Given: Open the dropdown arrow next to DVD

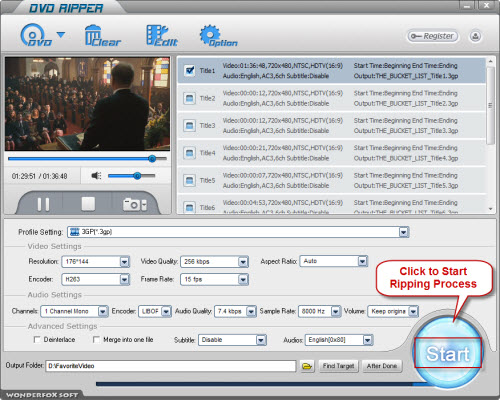Looking at the screenshot, I should click(x=61, y=34).
